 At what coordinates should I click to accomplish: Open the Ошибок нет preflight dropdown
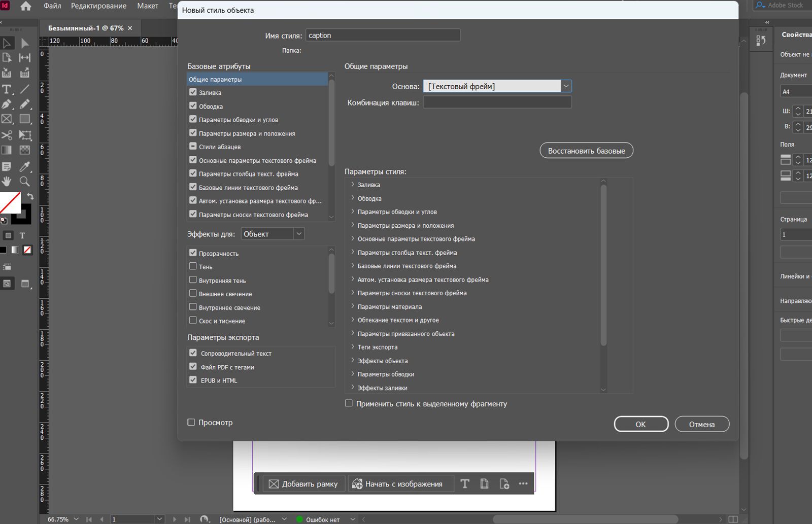pos(353,519)
